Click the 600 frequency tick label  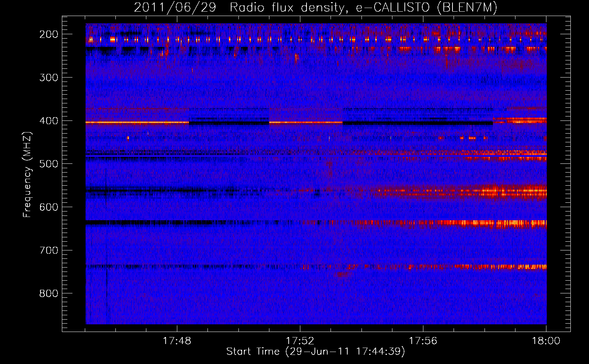(x=49, y=207)
